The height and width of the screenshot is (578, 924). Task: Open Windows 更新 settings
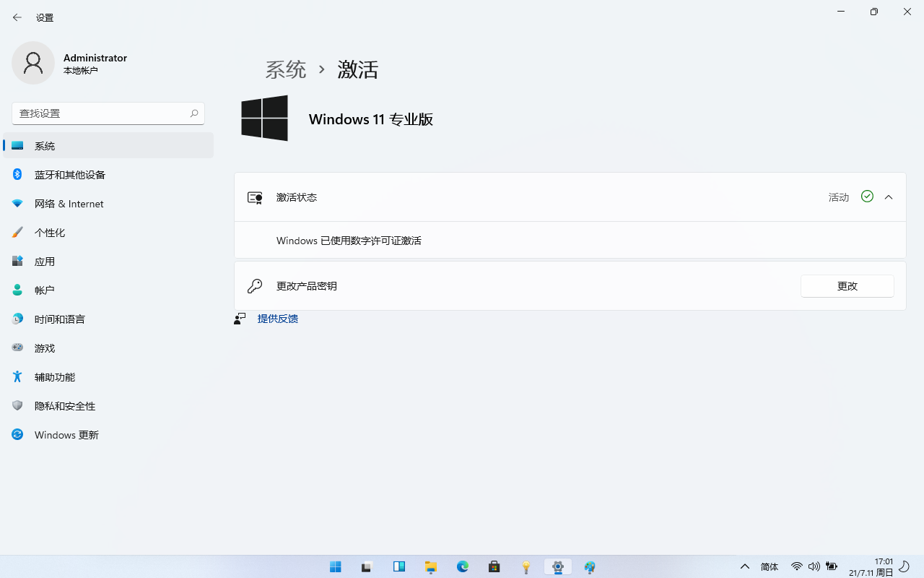tap(108, 435)
